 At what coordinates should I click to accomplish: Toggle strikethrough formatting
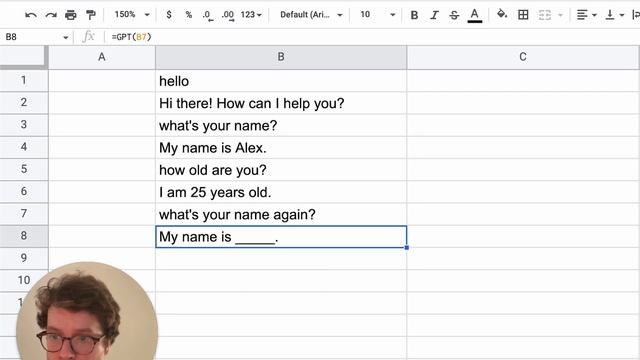coord(454,15)
